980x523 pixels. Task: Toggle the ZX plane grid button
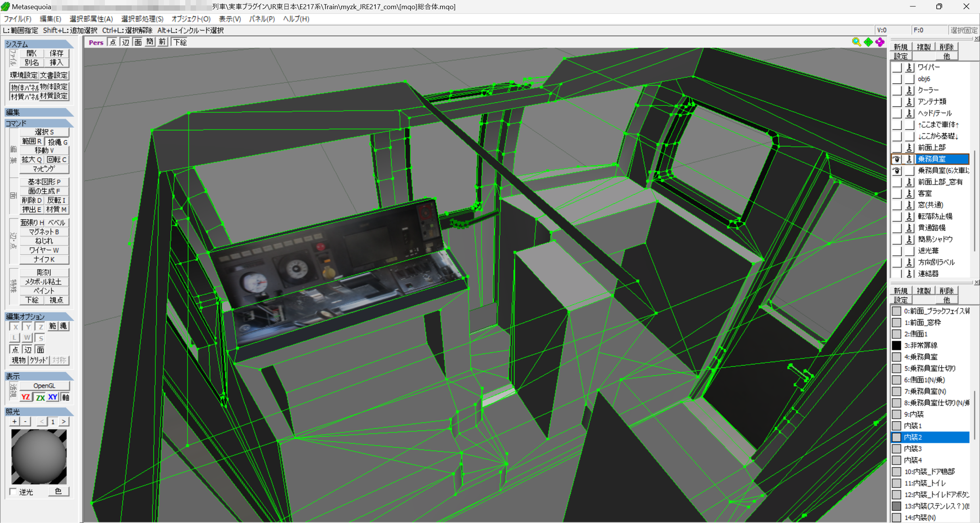click(40, 397)
